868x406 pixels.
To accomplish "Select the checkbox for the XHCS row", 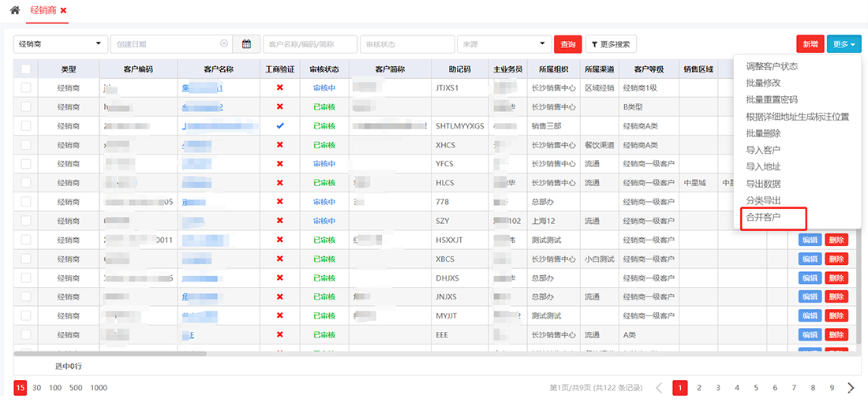I will pyautogui.click(x=26, y=145).
